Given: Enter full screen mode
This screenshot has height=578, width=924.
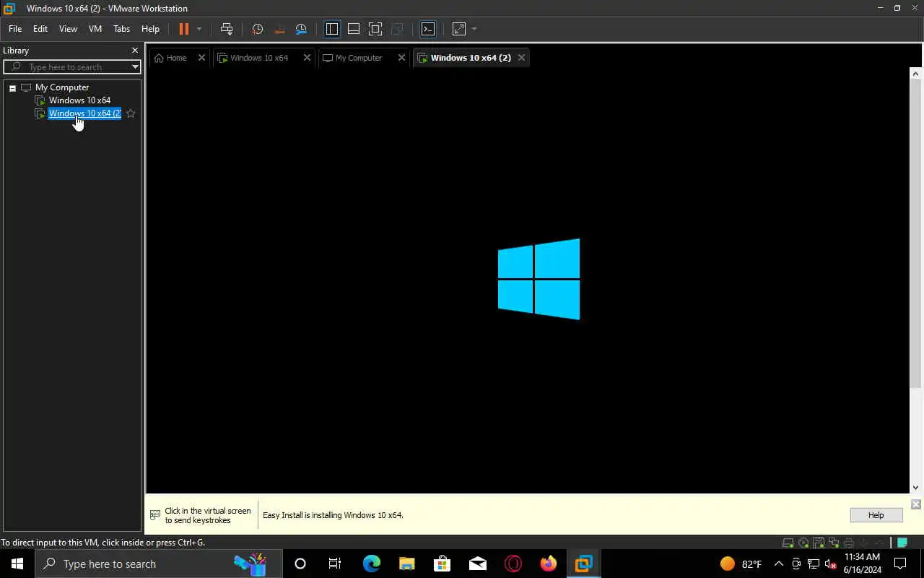Looking at the screenshot, I should (375, 29).
